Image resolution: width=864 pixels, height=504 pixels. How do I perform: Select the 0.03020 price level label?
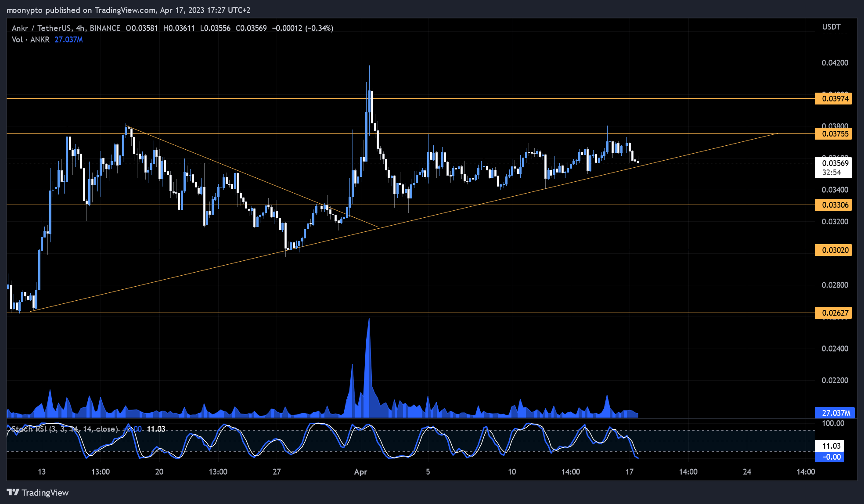click(x=833, y=250)
